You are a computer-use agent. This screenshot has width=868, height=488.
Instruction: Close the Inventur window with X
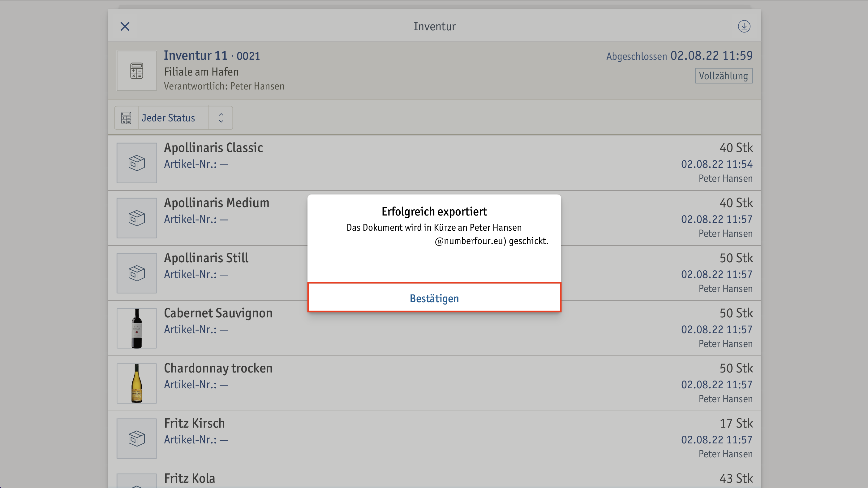[125, 26]
